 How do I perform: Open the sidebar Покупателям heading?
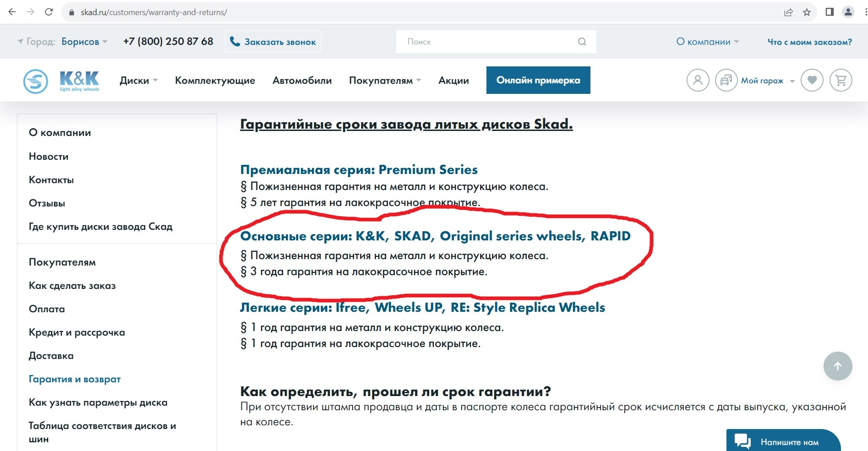[62, 262]
